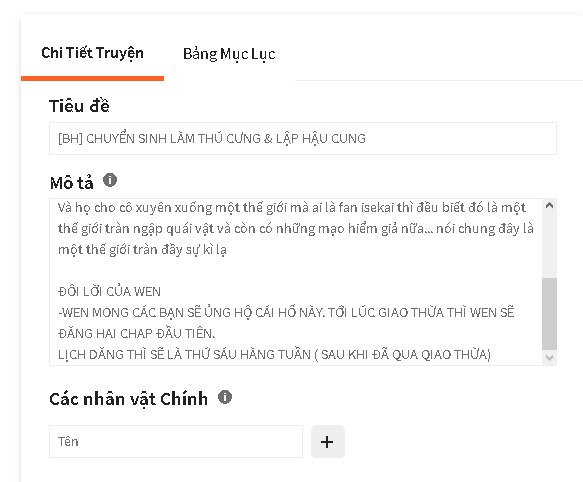Click the ĐĂNG HAI CHAP ĐẦU TIÊN line

136,334
